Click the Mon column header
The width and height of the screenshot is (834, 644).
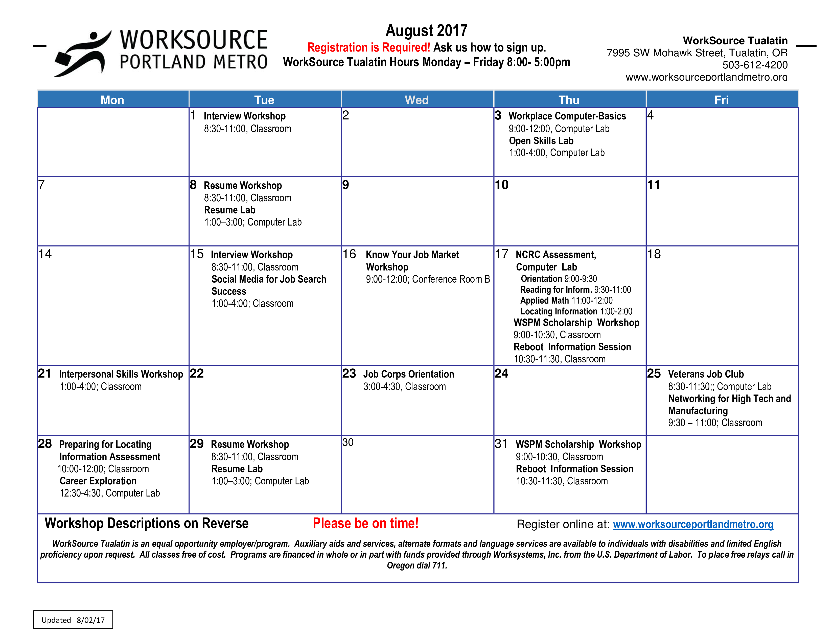[x=112, y=100]
